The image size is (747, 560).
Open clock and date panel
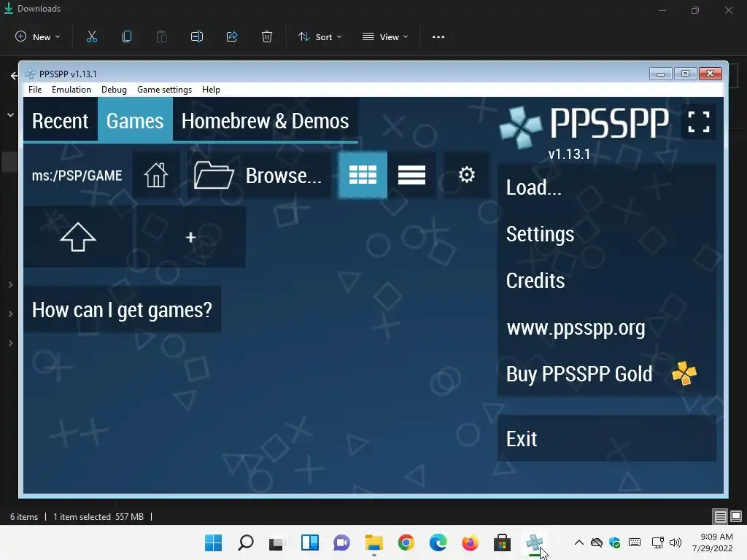coord(713,542)
